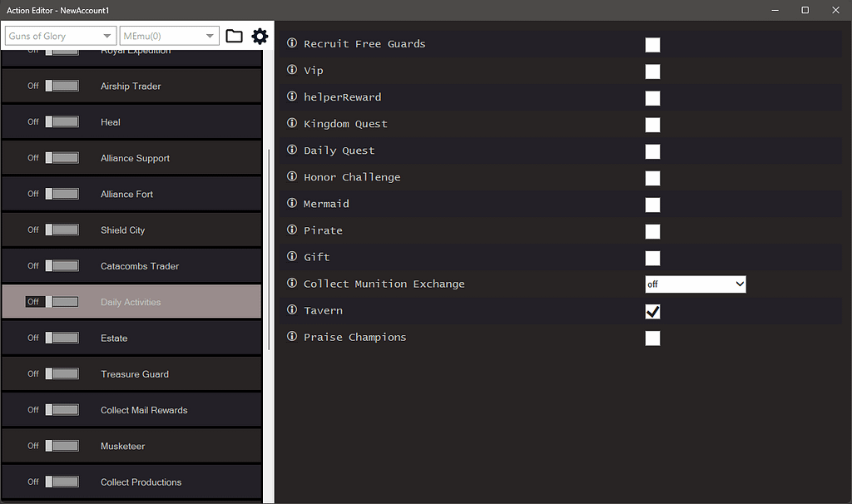Click the info icon beside Kingdom Quest

291,124
